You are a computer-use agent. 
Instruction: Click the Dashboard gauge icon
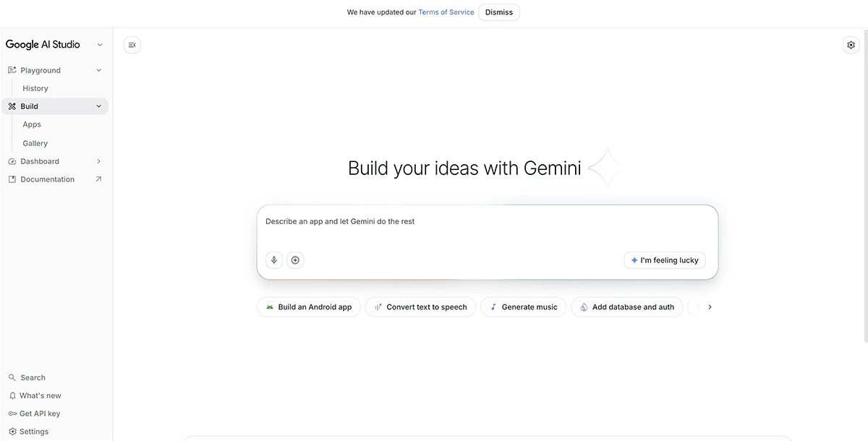pyautogui.click(x=12, y=161)
